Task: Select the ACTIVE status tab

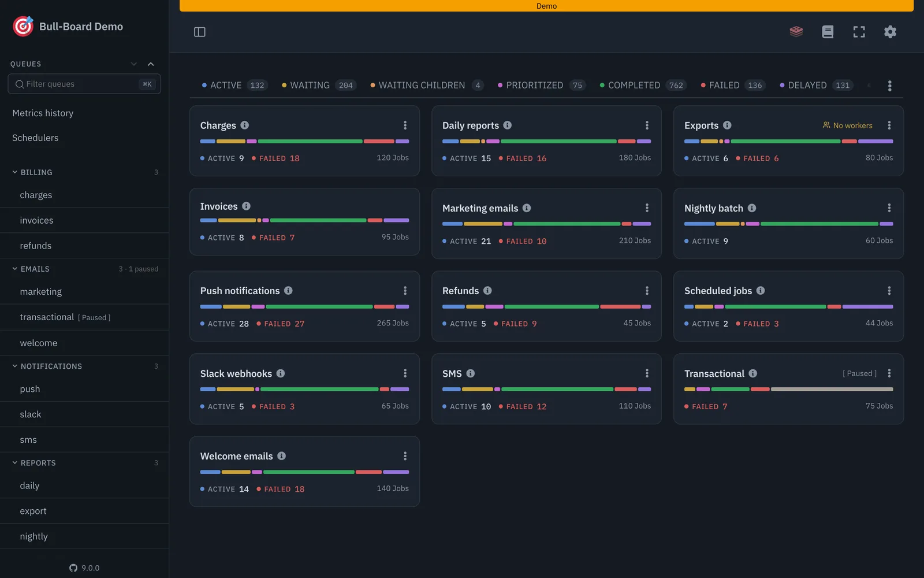Action: 234,85
